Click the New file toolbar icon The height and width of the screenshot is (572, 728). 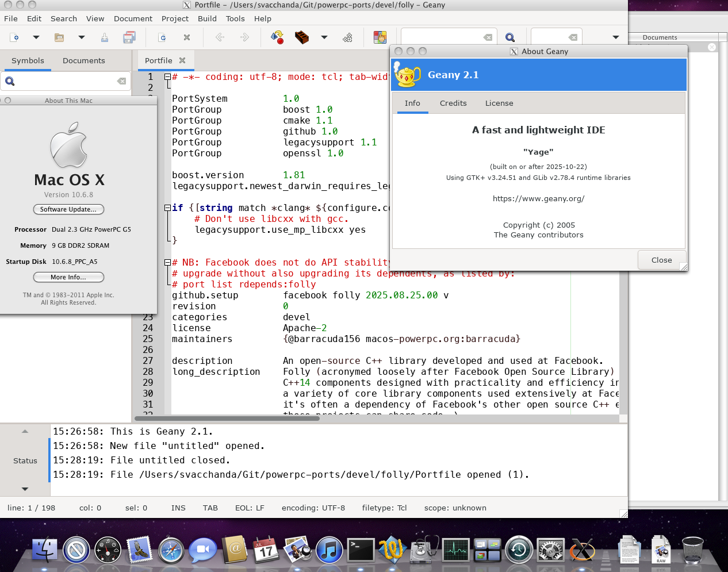coord(15,37)
